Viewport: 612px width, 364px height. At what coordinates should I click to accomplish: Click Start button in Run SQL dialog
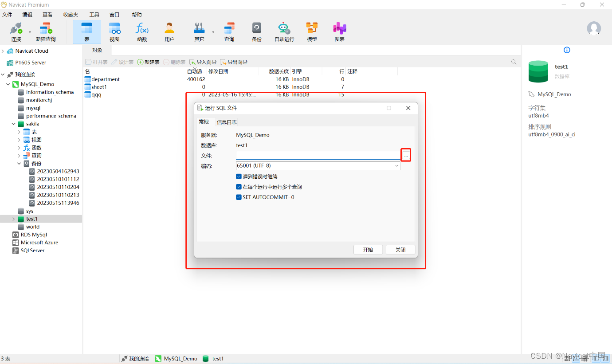[368, 250]
